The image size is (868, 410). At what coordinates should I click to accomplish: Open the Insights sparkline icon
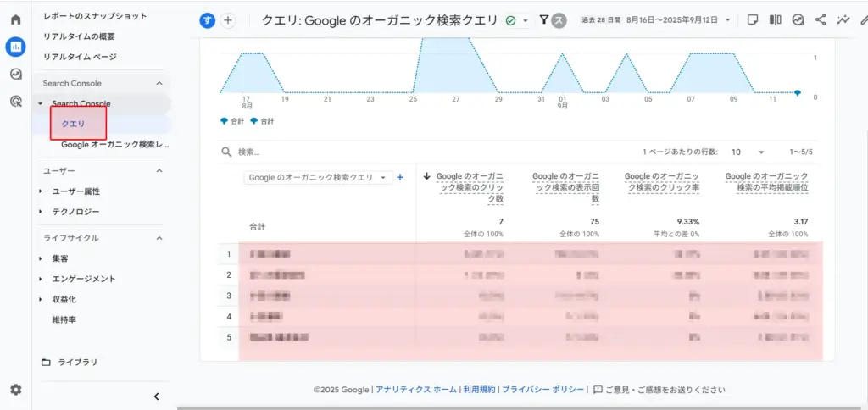click(x=843, y=19)
